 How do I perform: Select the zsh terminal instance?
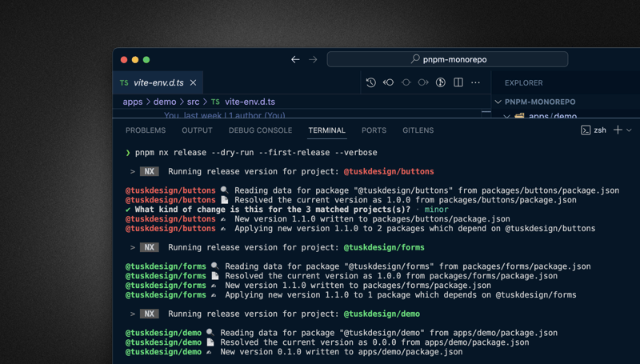[594, 130]
